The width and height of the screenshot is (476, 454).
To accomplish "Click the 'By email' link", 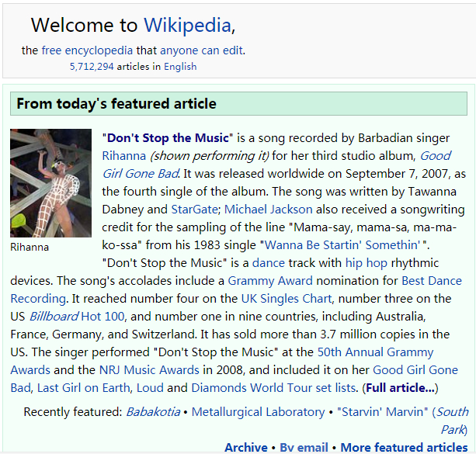I will (x=304, y=448).
